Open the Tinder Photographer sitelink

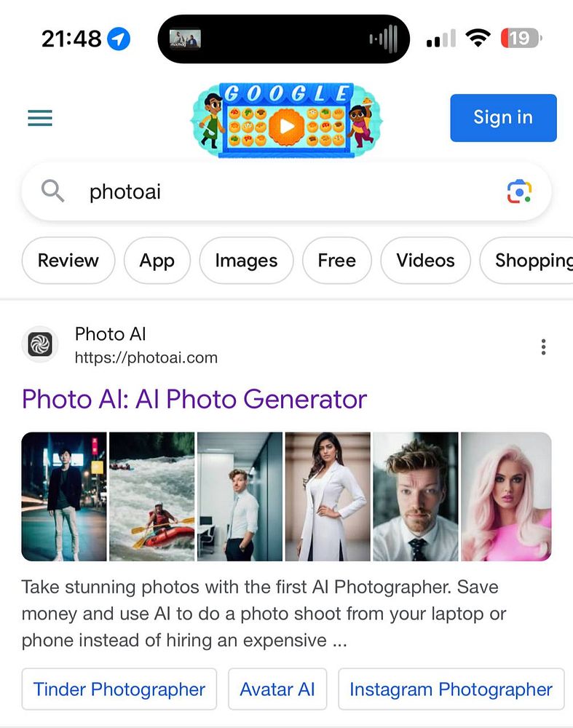(119, 689)
